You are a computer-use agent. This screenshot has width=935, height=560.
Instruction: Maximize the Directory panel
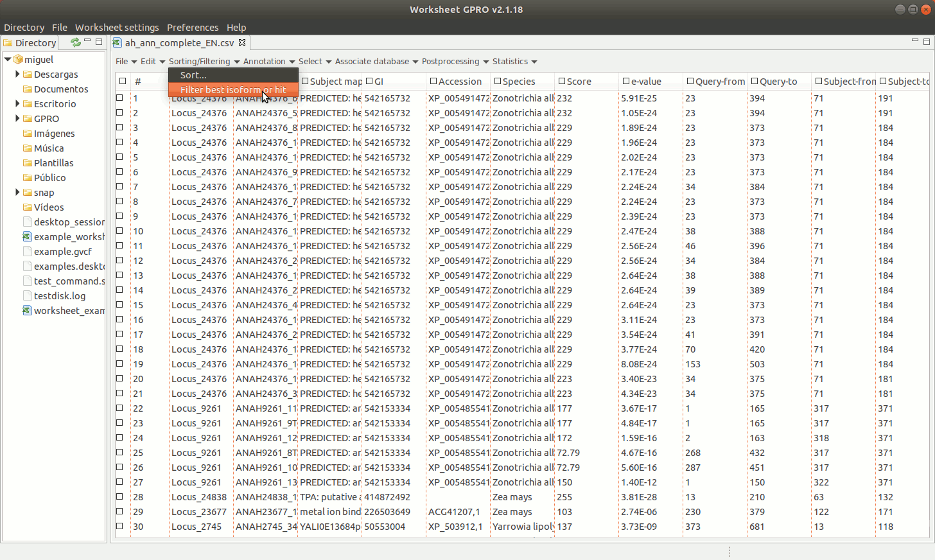tap(99, 42)
